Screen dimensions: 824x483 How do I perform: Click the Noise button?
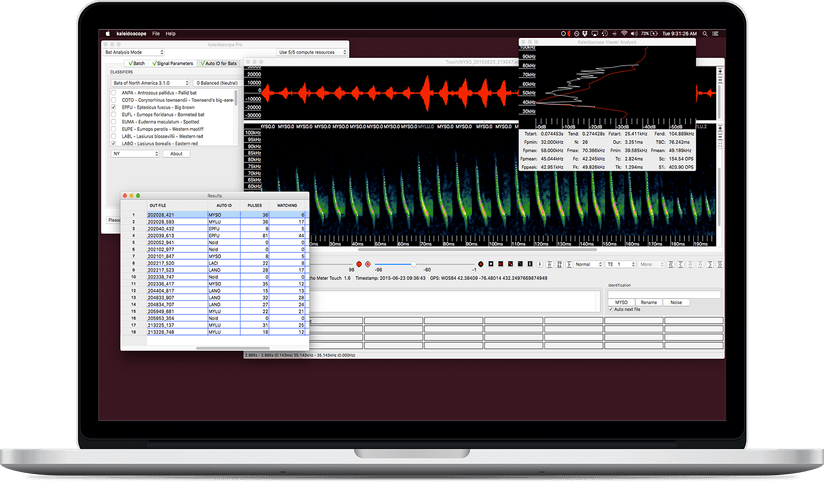click(676, 302)
